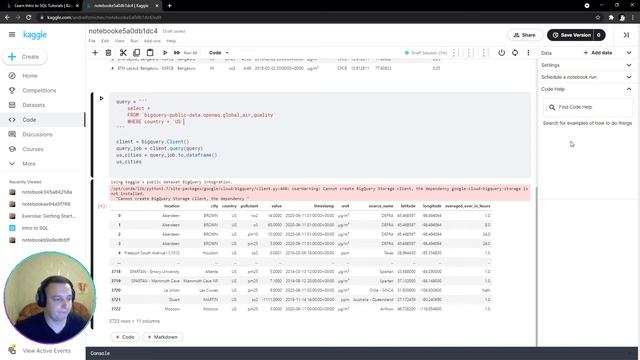This screenshot has height=360, width=640.
Task: Switch to Learn Intro to SQL tab
Action: [42, 6]
